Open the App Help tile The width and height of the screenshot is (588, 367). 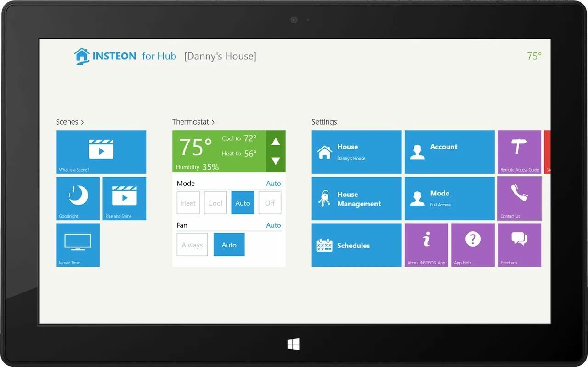pos(473,245)
